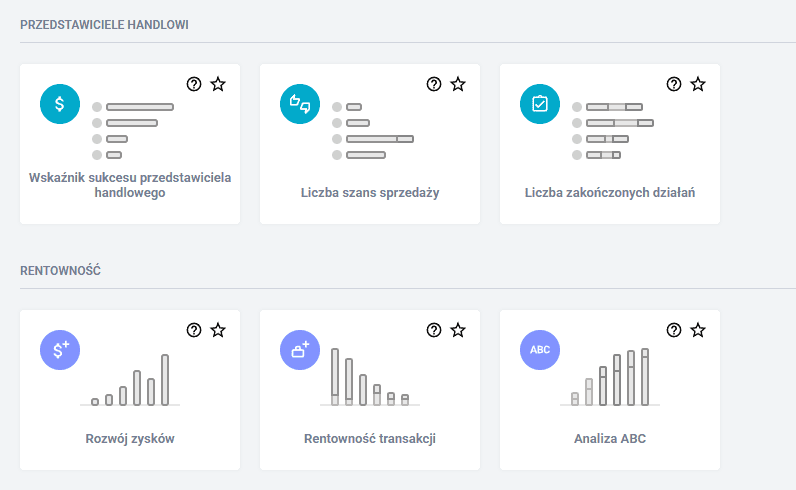This screenshot has height=490, width=796.
Task: Open help for Analiza ABC
Action: coord(674,330)
